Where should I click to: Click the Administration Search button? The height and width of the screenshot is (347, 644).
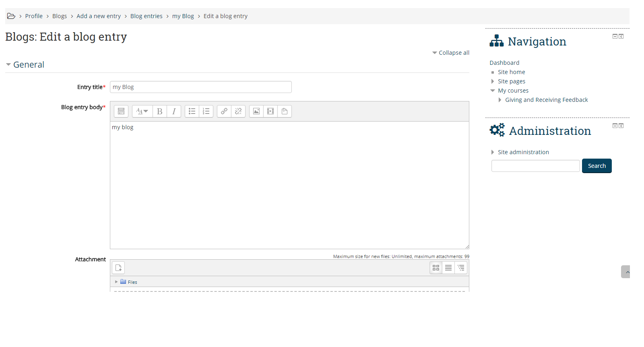[x=597, y=166]
